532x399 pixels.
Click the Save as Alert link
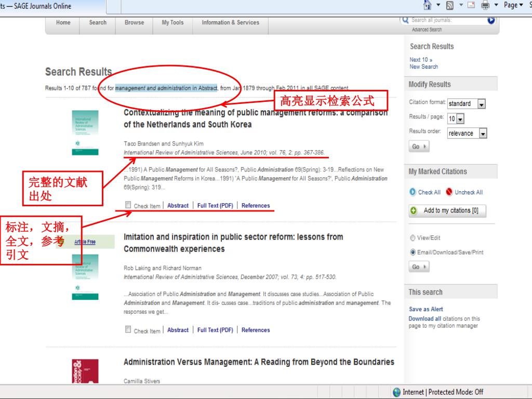(426, 309)
